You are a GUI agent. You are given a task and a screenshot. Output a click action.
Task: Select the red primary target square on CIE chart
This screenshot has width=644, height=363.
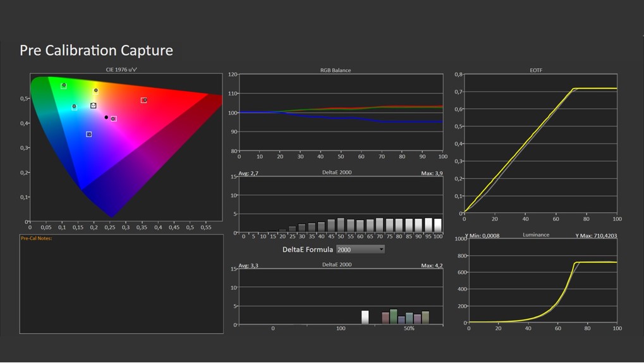point(144,100)
